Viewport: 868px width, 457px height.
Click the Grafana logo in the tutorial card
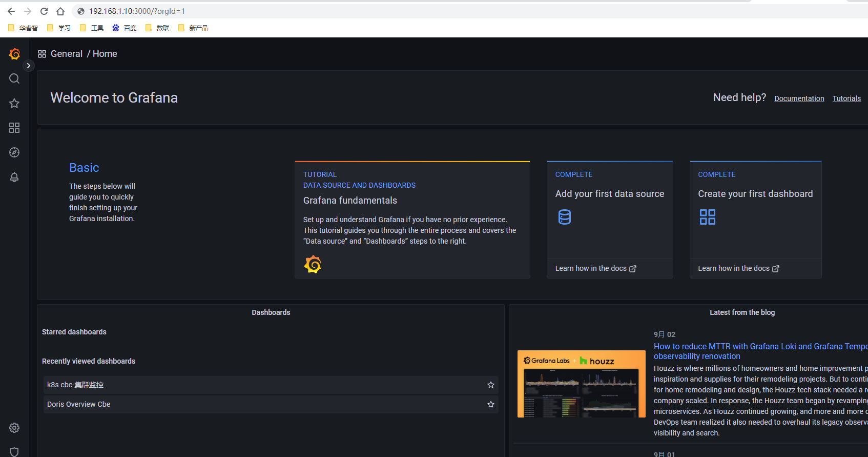tap(313, 264)
